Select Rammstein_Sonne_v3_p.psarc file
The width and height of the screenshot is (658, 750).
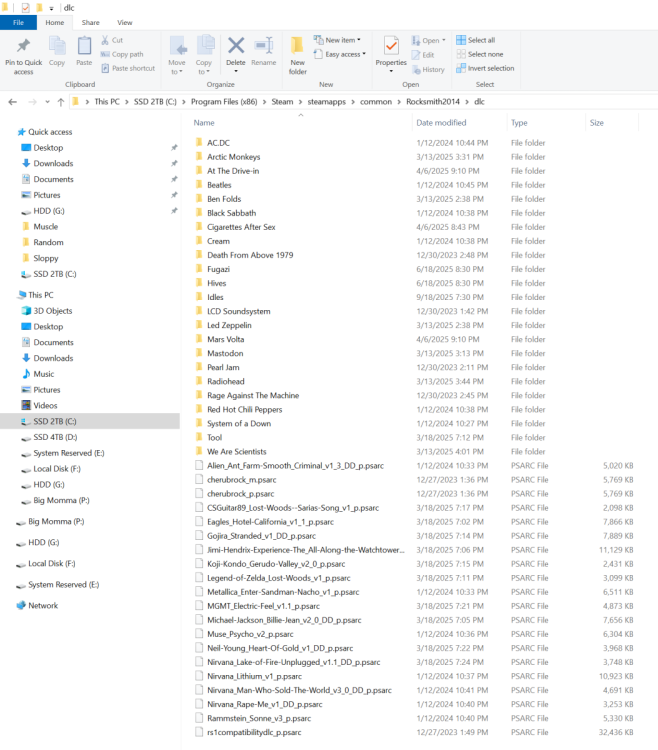[x=259, y=718]
